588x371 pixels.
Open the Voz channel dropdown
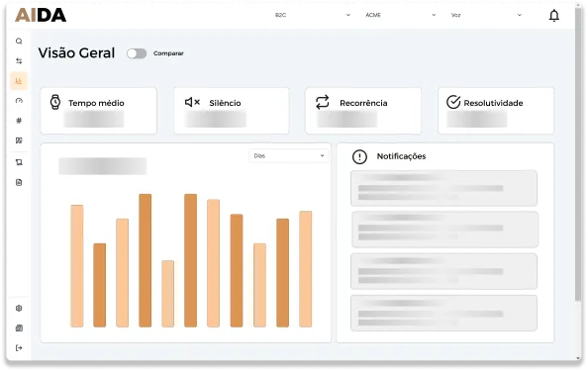pyautogui.click(x=486, y=15)
